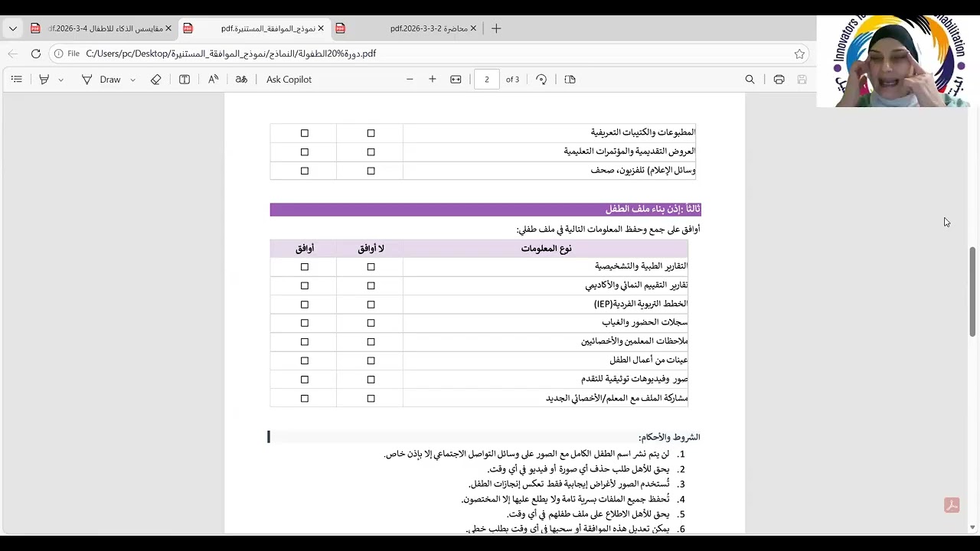Zoom out of the PDF

[410, 80]
